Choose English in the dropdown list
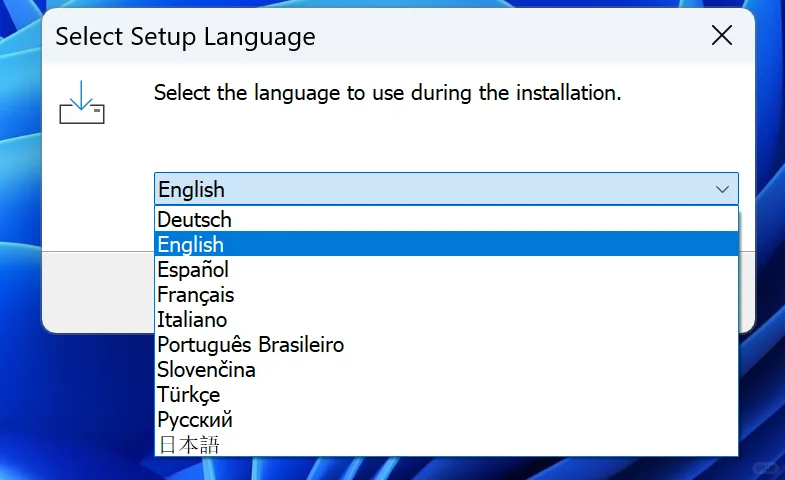The image size is (785, 480). click(446, 244)
